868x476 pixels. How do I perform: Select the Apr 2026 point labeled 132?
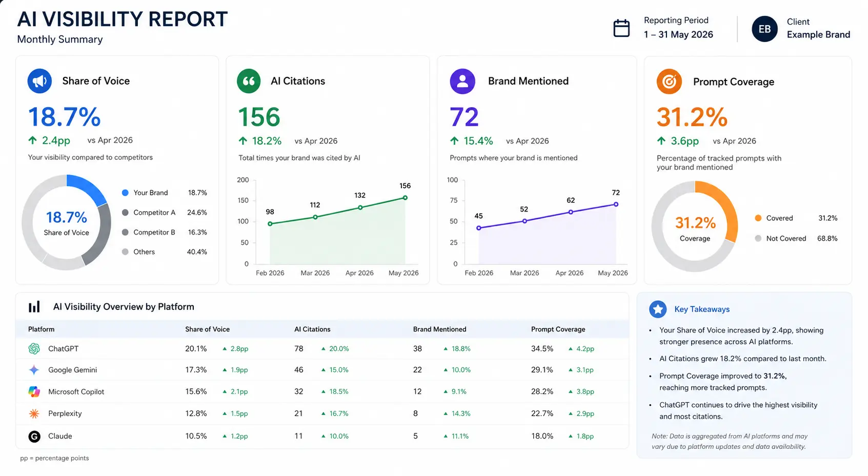[360, 208]
